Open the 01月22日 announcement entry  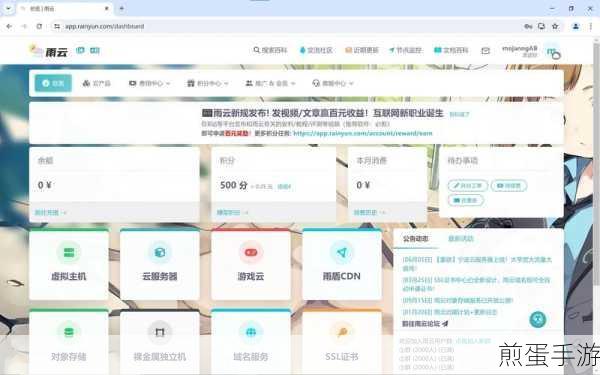(449, 312)
